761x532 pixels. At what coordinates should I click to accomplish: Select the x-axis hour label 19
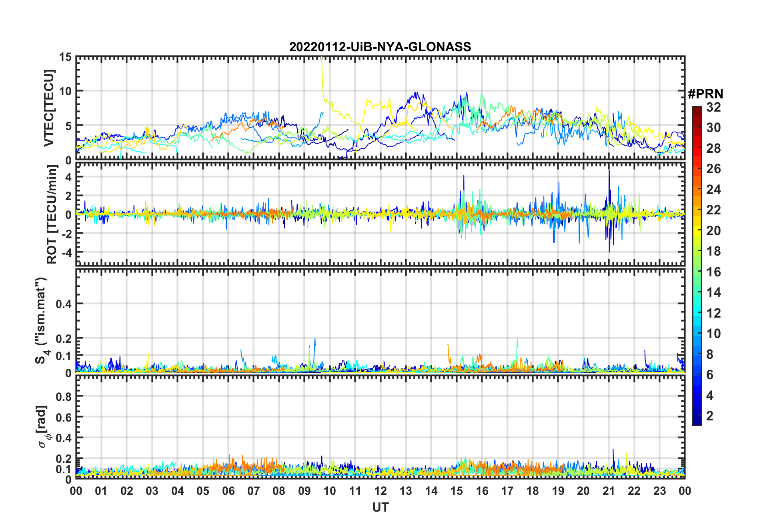(558, 491)
